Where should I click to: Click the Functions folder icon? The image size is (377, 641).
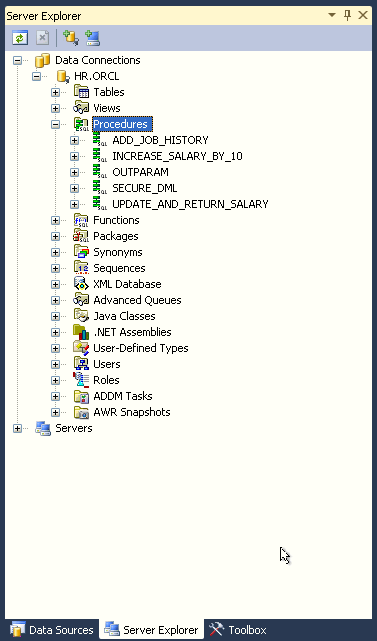[81, 220]
